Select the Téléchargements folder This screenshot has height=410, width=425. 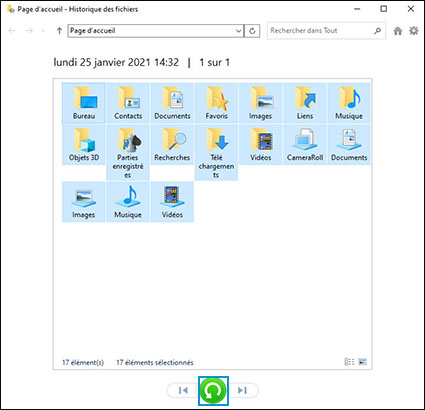coord(216,152)
